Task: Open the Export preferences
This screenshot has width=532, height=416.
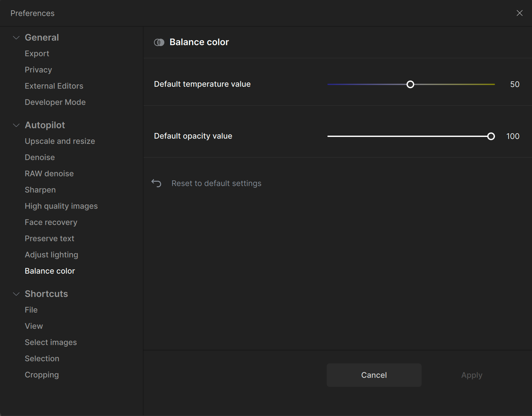Action: [x=37, y=54]
